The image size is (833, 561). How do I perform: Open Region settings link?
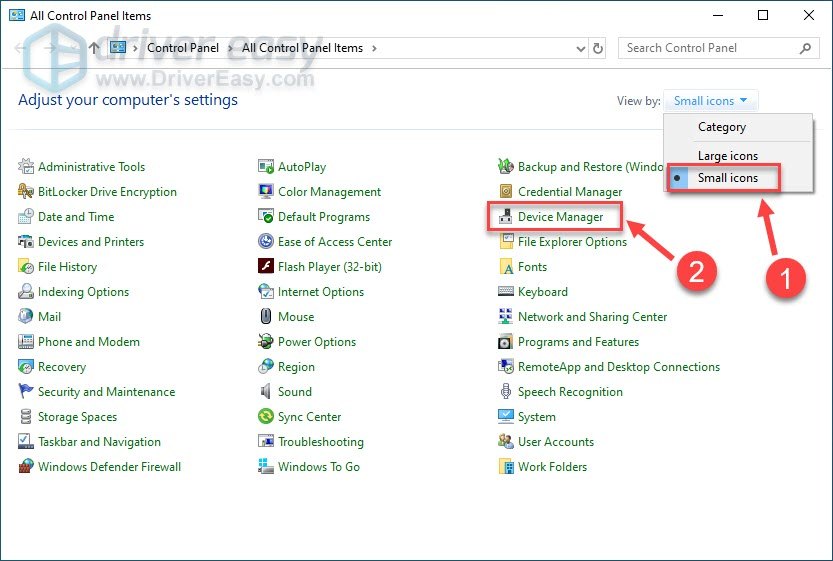coord(296,366)
